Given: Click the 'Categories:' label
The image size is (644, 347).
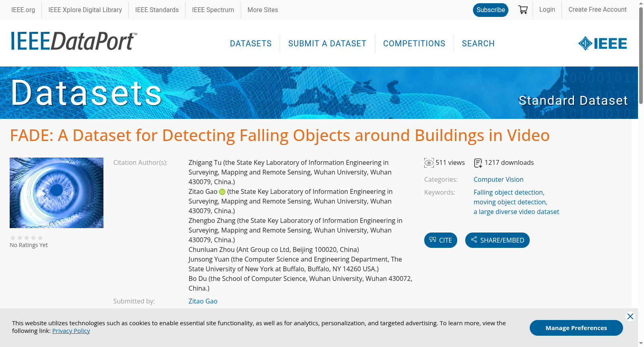Looking at the screenshot, I should point(441,180).
